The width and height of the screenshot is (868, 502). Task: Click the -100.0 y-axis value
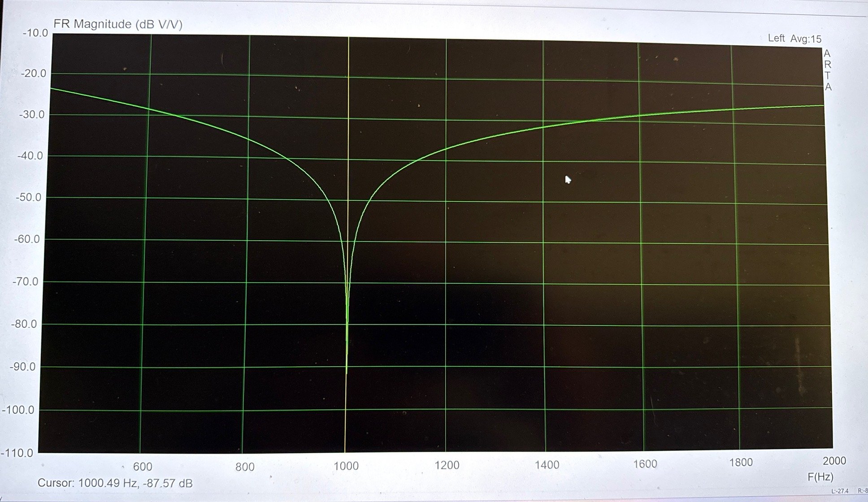coord(18,410)
